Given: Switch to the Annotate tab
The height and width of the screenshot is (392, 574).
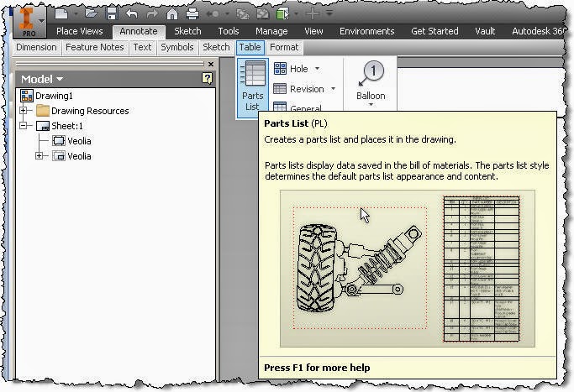Looking at the screenshot, I should tap(139, 31).
